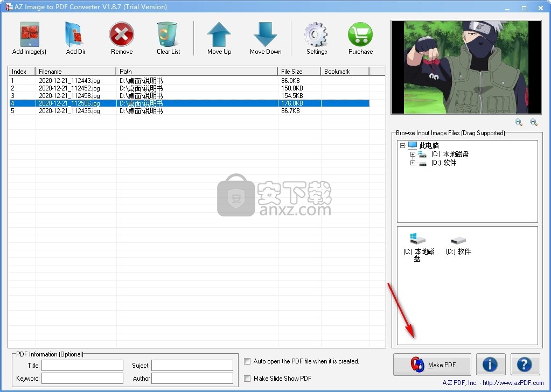Image resolution: width=551 pixels, height=392 pixels.
Task: Click the Keyword input field
Action: [x=82, y=379]
